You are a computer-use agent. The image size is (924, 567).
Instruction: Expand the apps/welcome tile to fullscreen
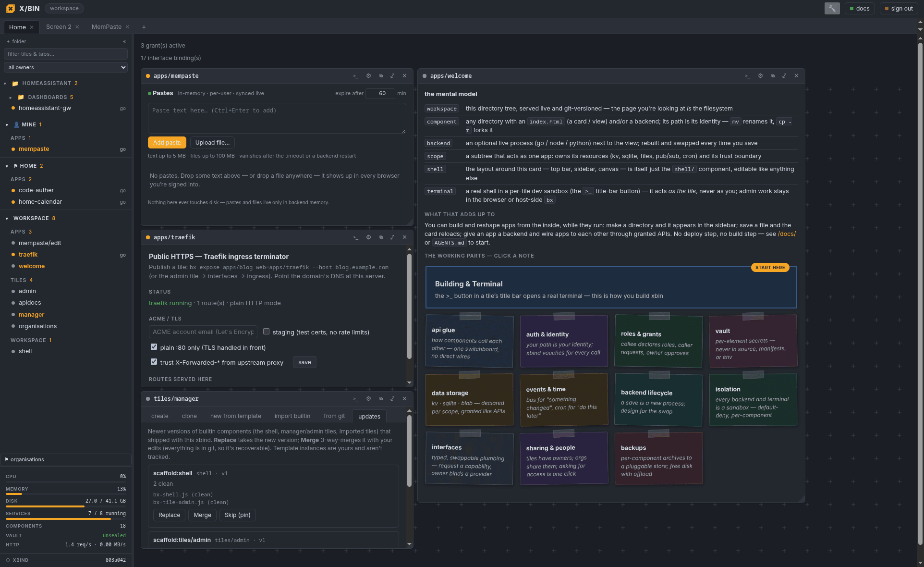click(x=784, y=76)
